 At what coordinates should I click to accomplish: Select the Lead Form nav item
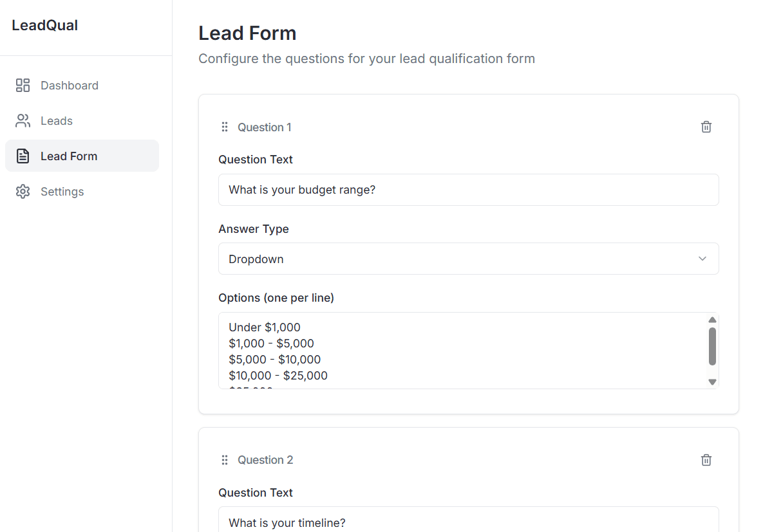(x=69, y=156)
